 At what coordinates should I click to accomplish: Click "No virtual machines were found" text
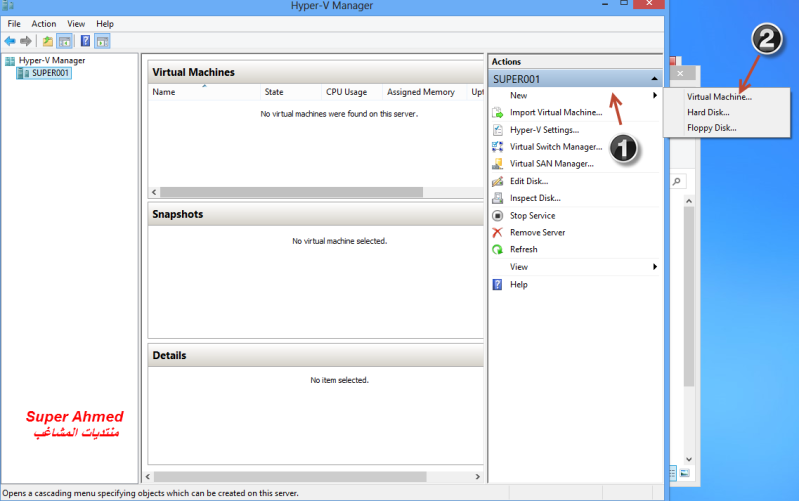(x=339, y=114)
